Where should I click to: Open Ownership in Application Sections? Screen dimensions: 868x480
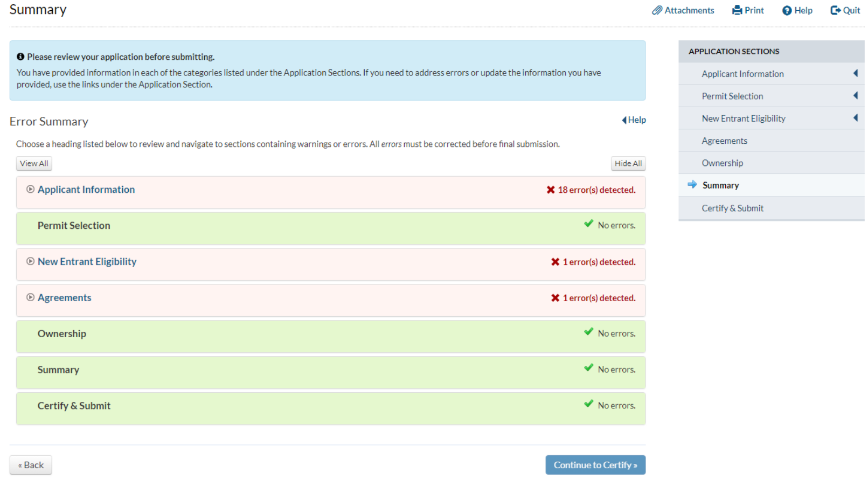click(x=722, y=163)
